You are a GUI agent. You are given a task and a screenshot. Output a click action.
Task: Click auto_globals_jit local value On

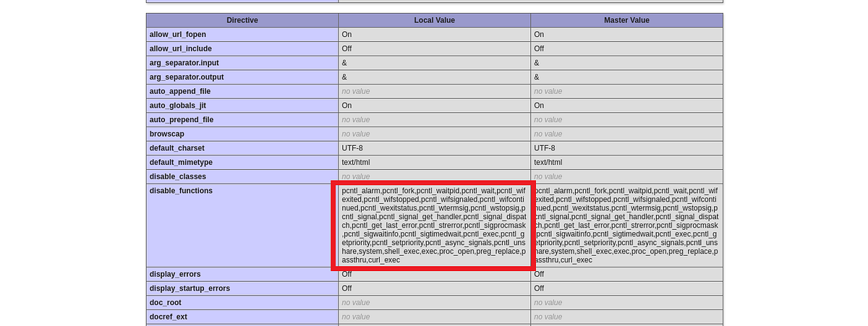tap(346, 106)
